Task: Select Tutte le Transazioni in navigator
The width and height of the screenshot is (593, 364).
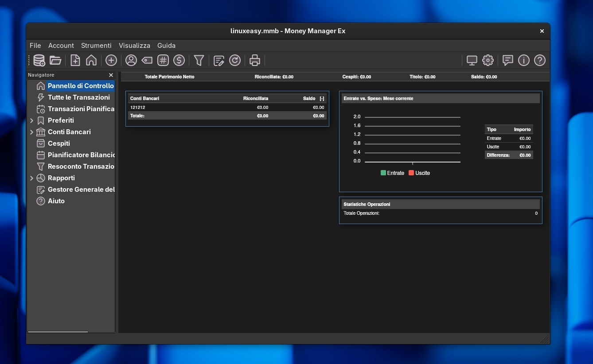Action: click(x=78, y=97)
